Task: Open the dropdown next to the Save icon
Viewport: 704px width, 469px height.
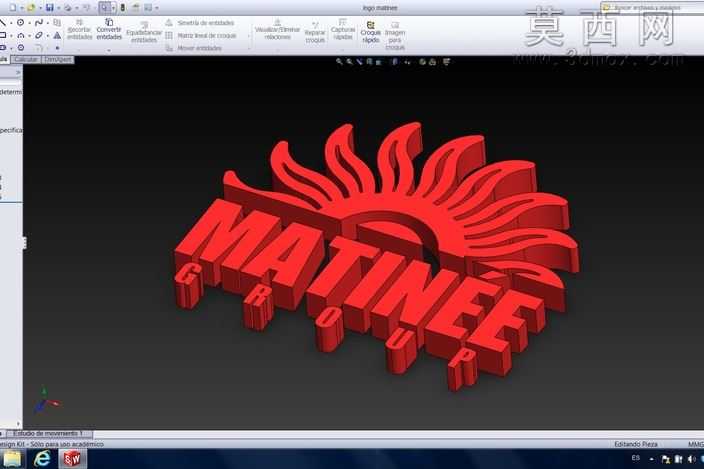Action: 58,8
